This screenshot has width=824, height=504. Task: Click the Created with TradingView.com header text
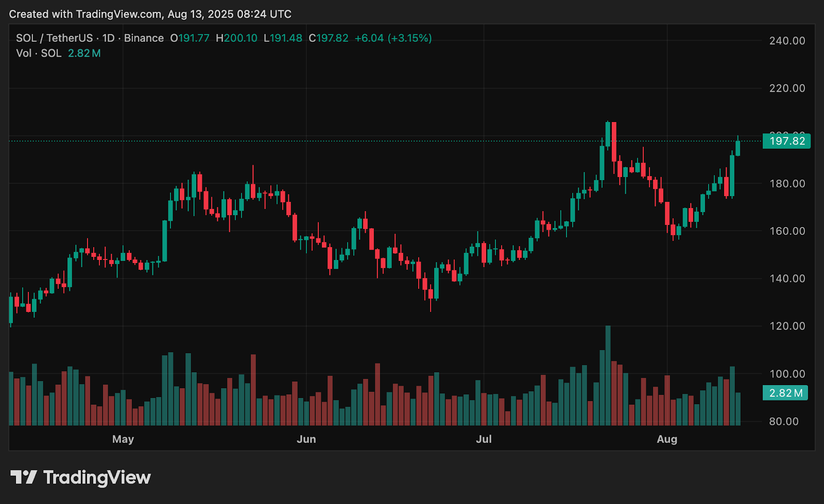click(150, 14)
